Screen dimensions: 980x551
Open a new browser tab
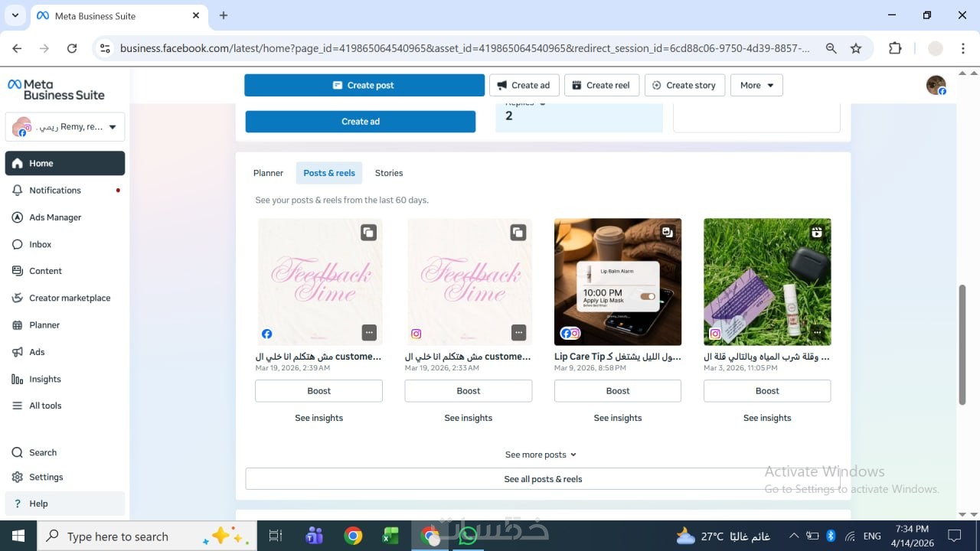pyautogui.click(x=224, y=15)
